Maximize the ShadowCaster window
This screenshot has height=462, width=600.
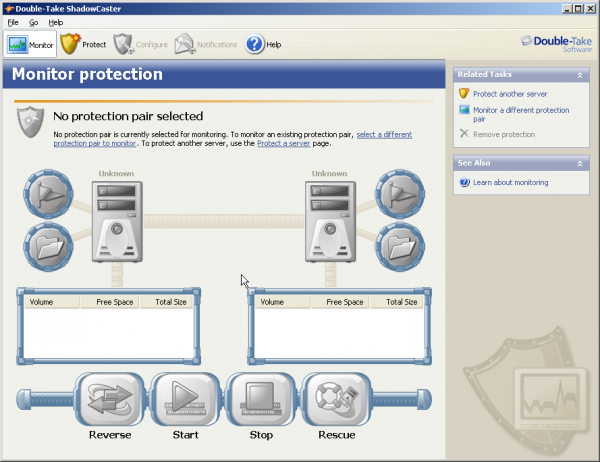click(x=578, y=8)
